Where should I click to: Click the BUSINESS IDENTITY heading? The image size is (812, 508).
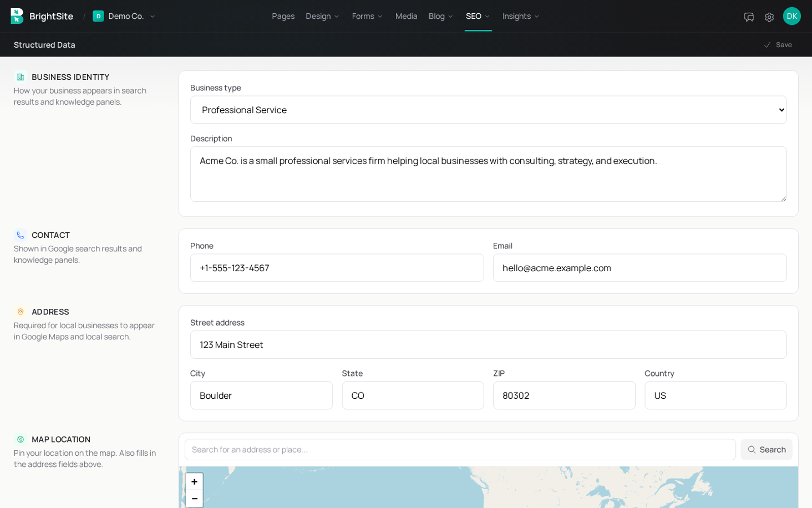coord(71,77)
